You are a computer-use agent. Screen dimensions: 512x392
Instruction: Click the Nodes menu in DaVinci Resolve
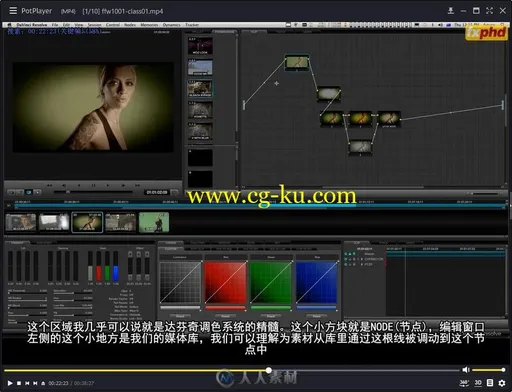(x=130, y=25)
